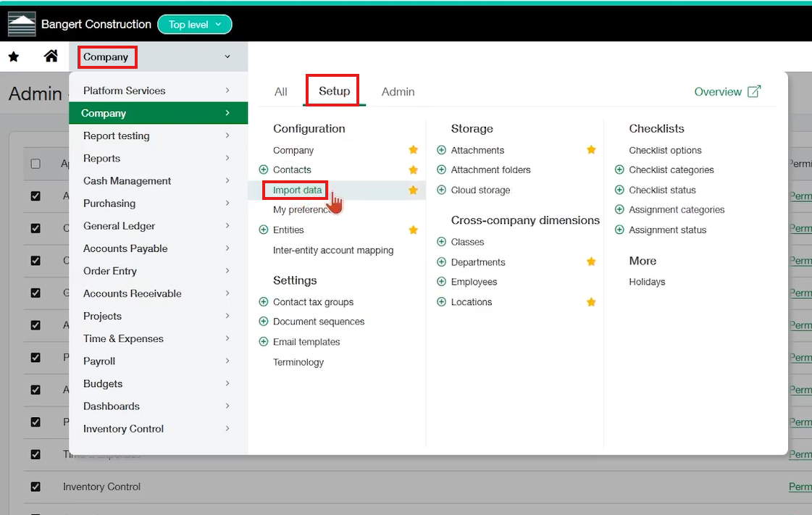Uncheck the Inventory Control row checkbox
Image resolution: width=812 pixels, height=515 pixels.
(x=35, y=487)
